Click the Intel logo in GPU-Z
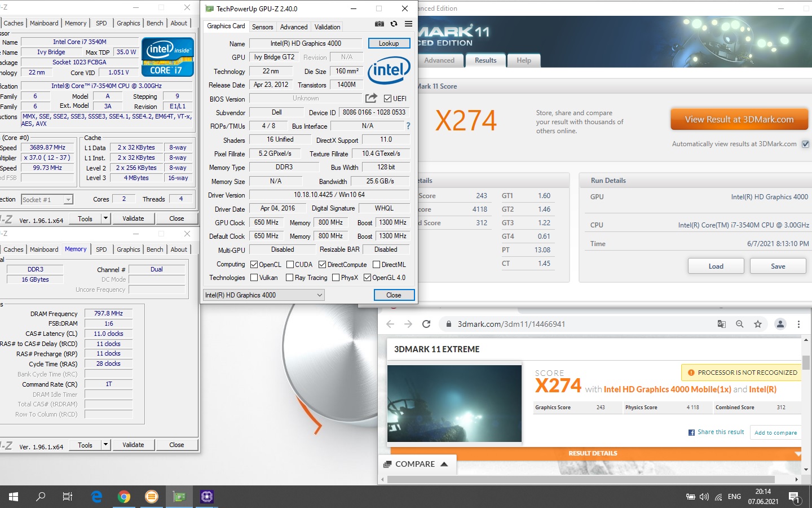 [x=389, y=71]
